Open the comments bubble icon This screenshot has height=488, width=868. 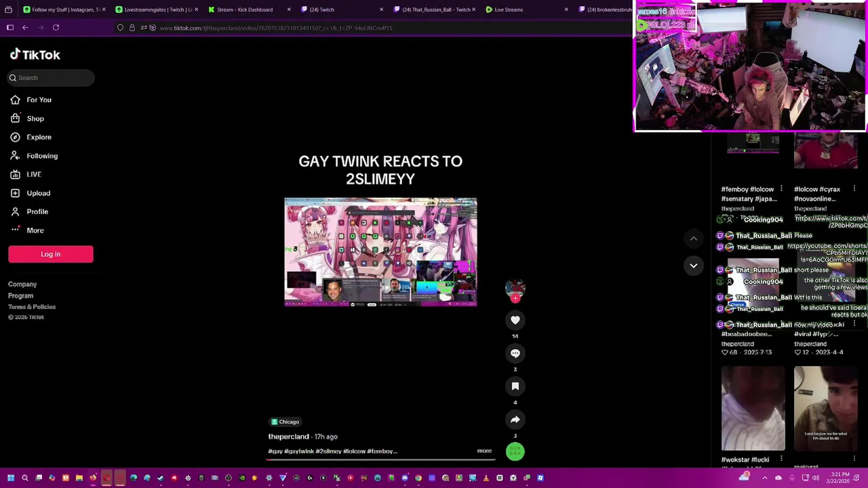point(515,353)
